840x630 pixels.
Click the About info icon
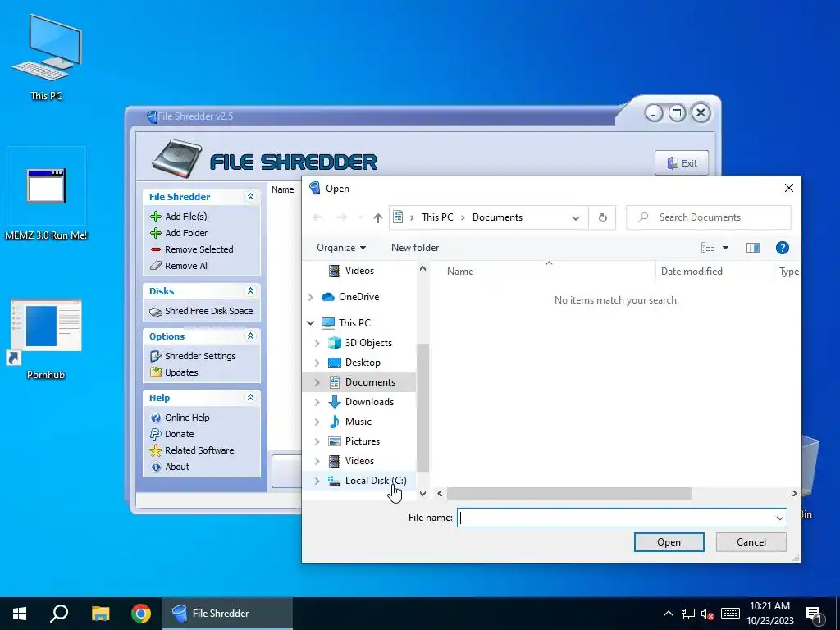(155, 467)
